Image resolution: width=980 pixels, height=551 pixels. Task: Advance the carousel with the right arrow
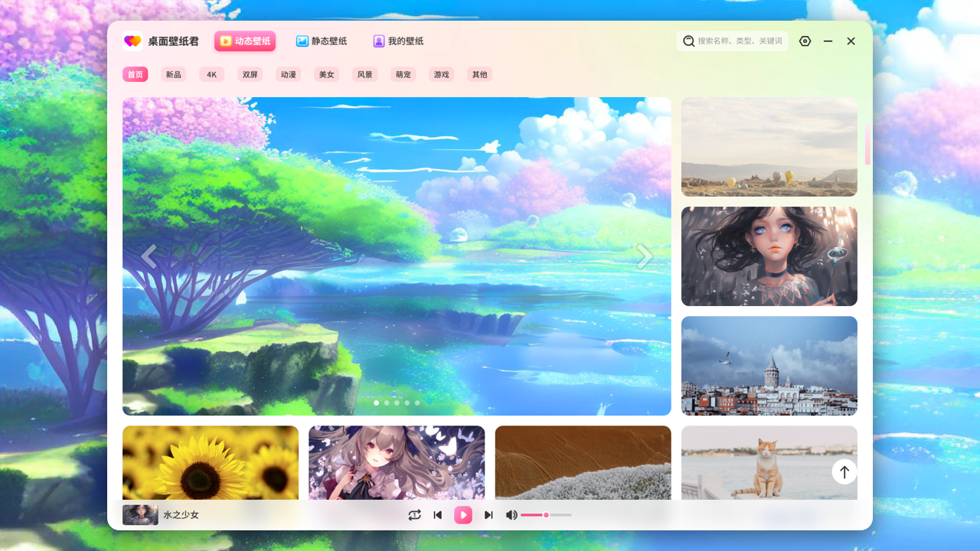click(644, 256)
